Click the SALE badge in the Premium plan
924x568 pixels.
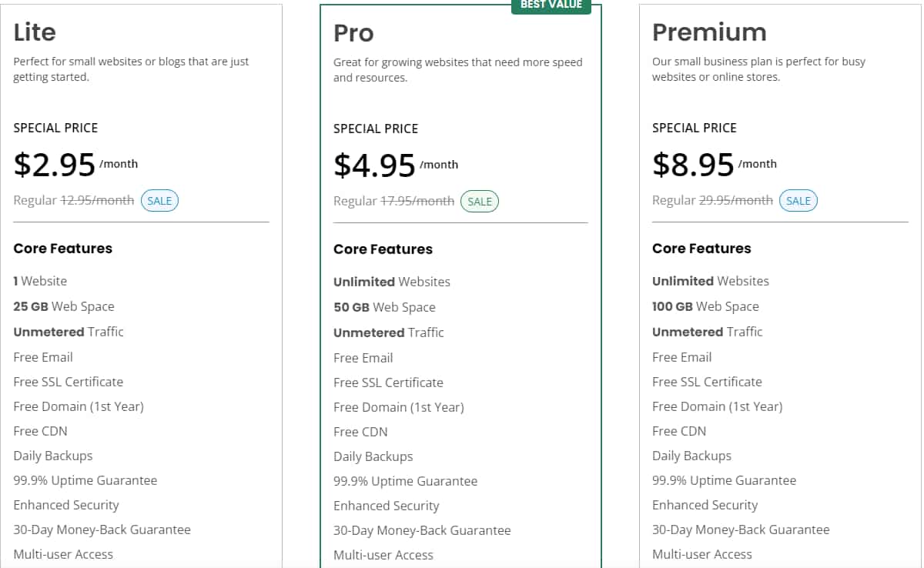798,201
